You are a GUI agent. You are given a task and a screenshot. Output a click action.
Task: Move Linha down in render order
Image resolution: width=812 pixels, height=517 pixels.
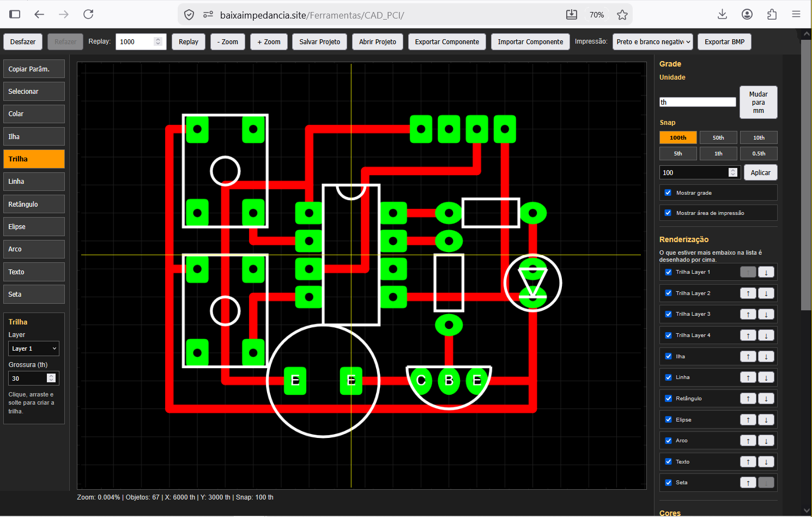point(766,377)
